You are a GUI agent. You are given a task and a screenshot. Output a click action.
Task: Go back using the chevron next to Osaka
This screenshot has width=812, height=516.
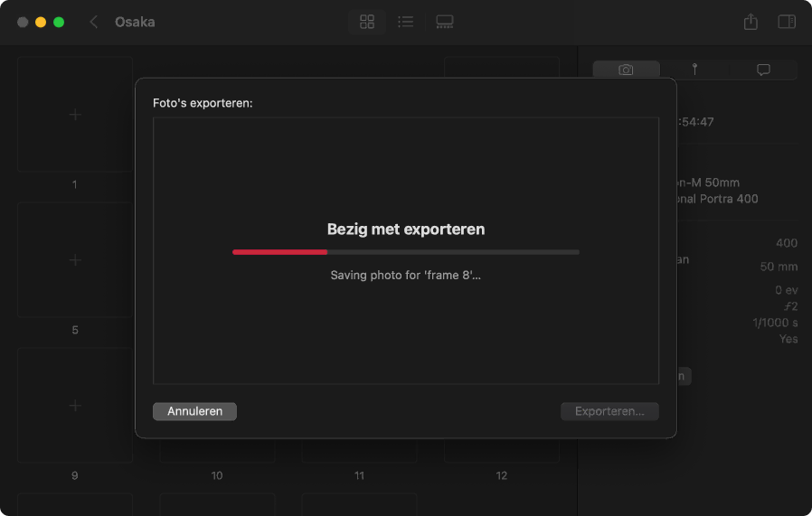(94, 22)
